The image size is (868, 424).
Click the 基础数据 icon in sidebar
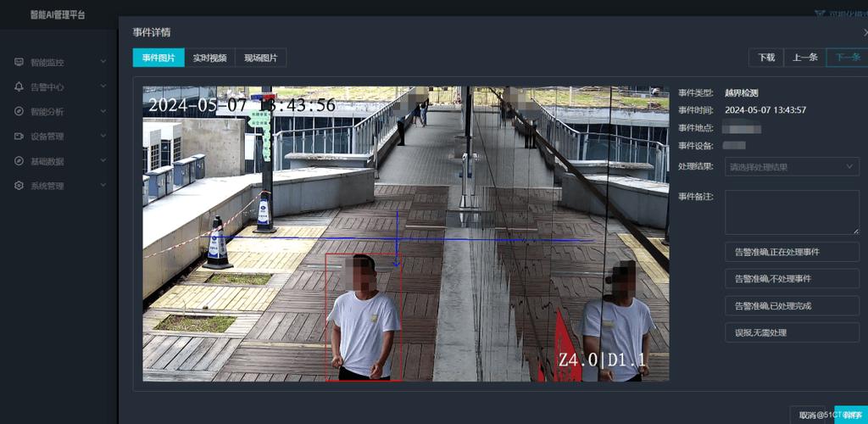[19, 161]
